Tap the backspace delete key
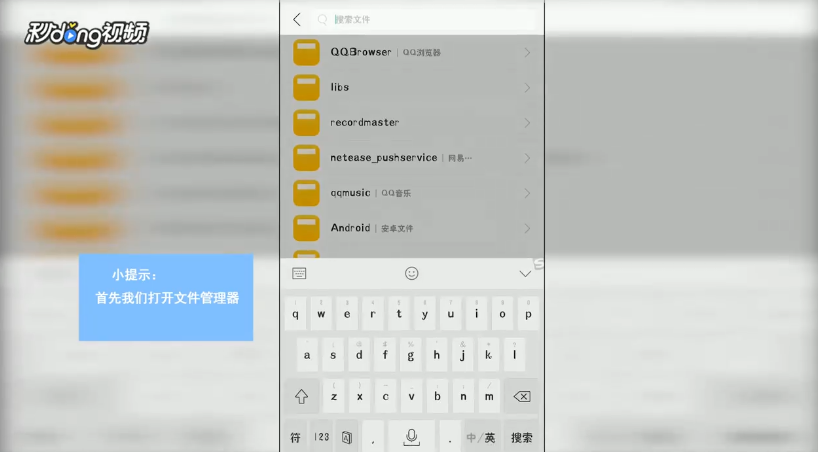The height and width of the screenshot is (452, 818). pos(522,396)
